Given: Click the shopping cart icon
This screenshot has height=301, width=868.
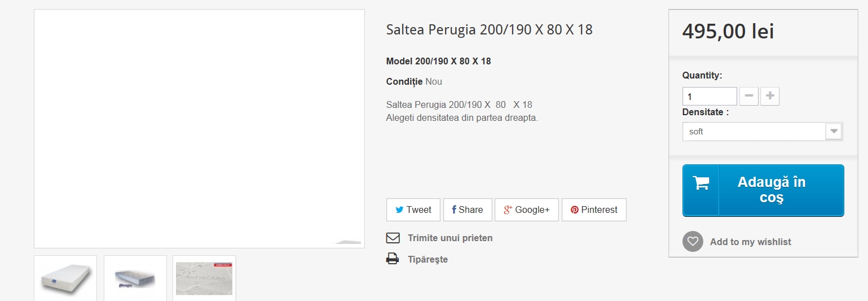Looking at the screenshot, I should 701,183.
